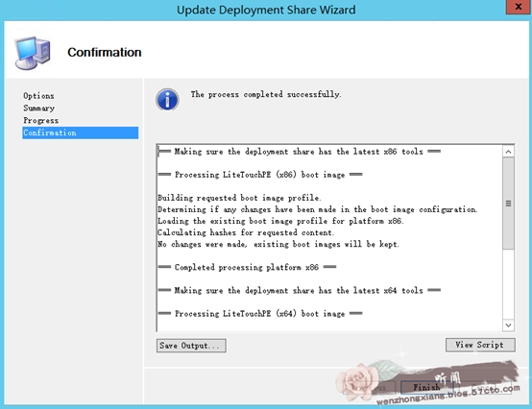Click the 'Processing LiteTouchPE (x64) boot image' line

[260, 314]
